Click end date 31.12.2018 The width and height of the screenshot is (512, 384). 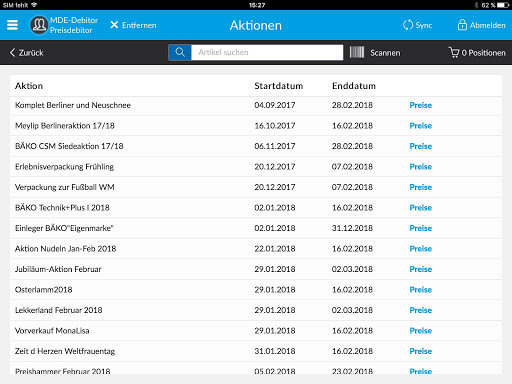pyautogui.click(x=352, y=228)
